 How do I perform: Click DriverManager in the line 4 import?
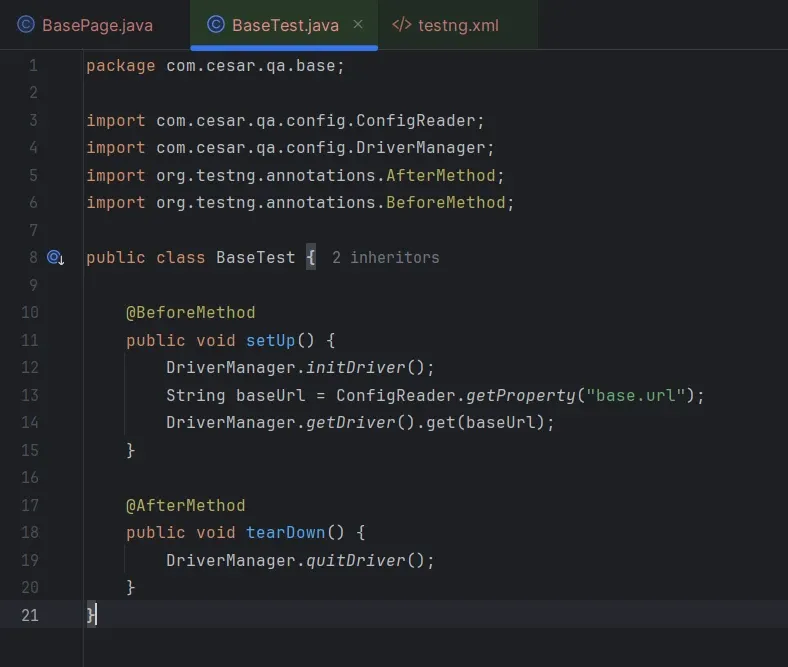(421, 148)
